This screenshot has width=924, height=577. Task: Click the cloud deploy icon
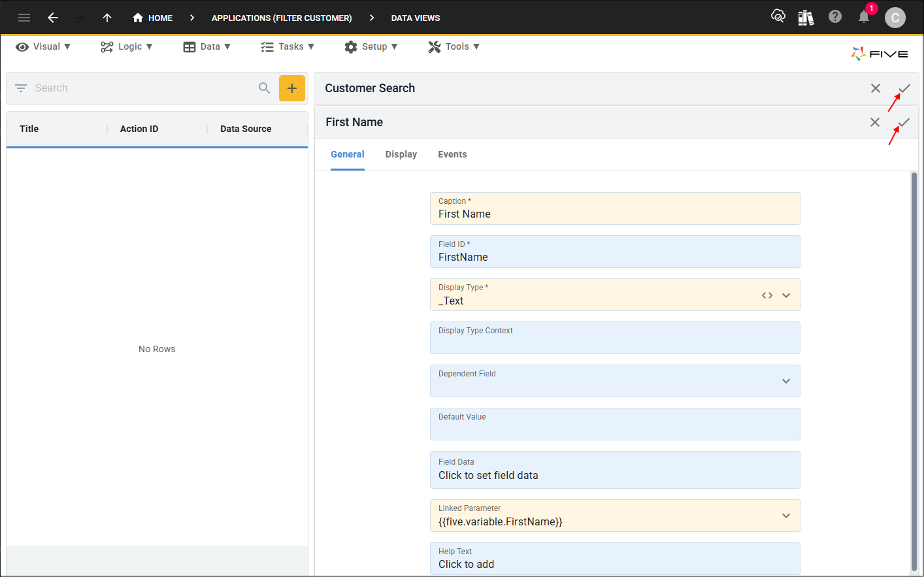tap(778, 16)
